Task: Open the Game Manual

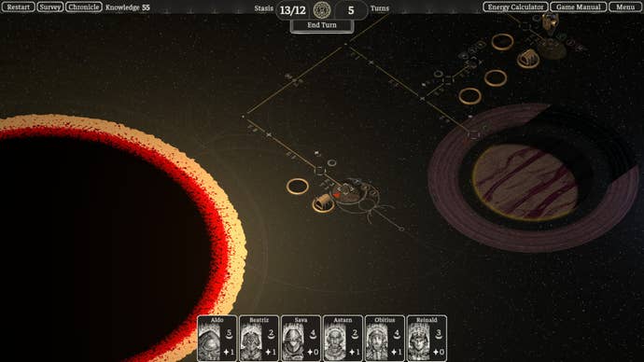Action: (579, 7)
